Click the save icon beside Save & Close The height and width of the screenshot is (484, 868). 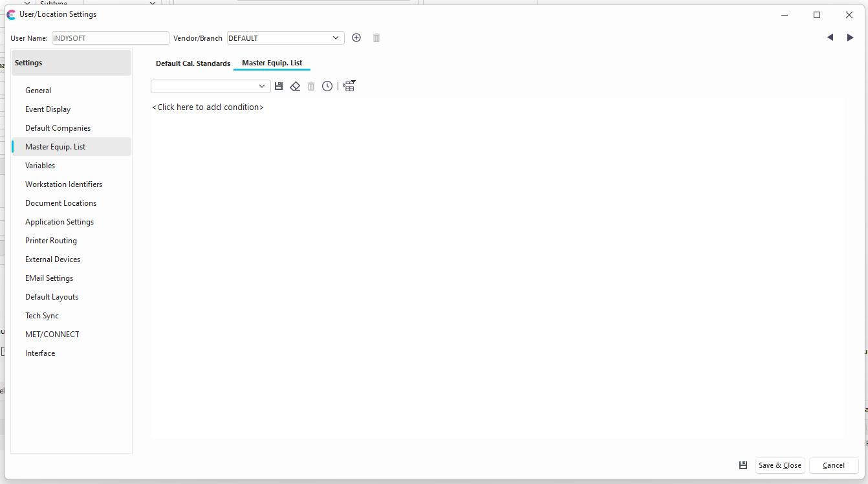pyautogui.click(x=743, y=465)
